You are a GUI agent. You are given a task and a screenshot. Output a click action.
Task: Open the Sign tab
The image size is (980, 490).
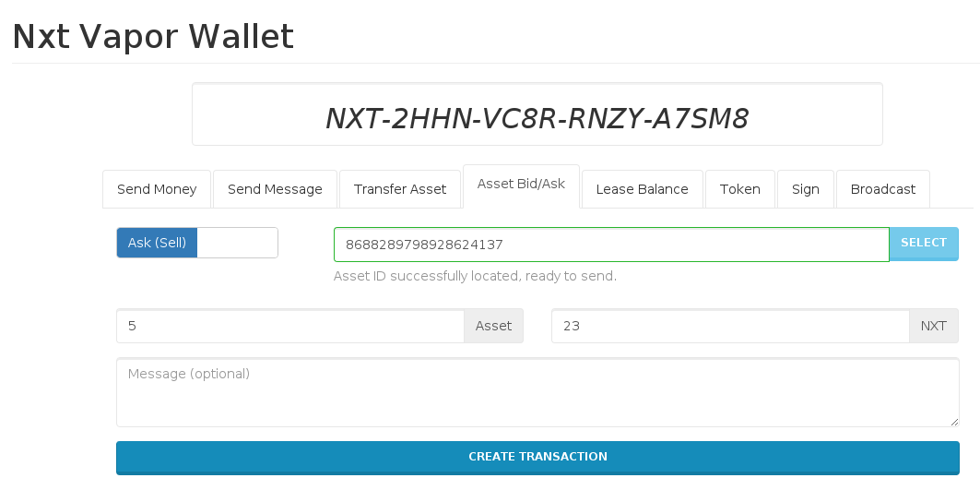coord(806,189)
